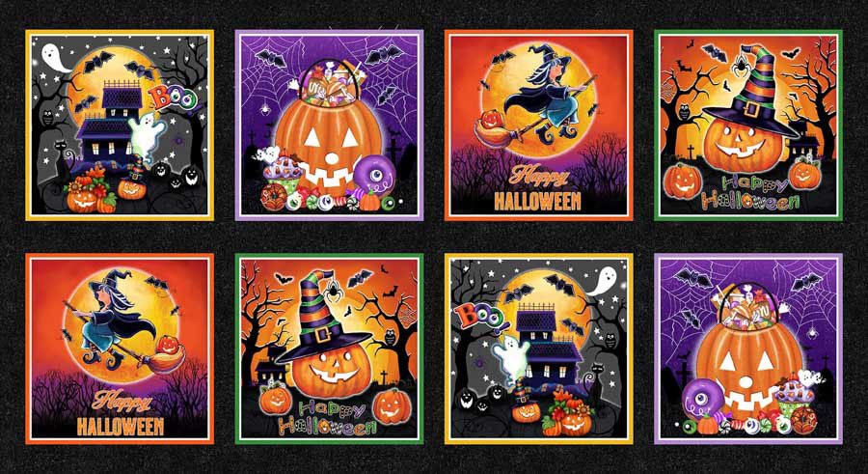This screenshot has height=474, width=868.
Task: Select the purple candy-bucket pumpkin panel, top row
Action: [x=330, y=125]
